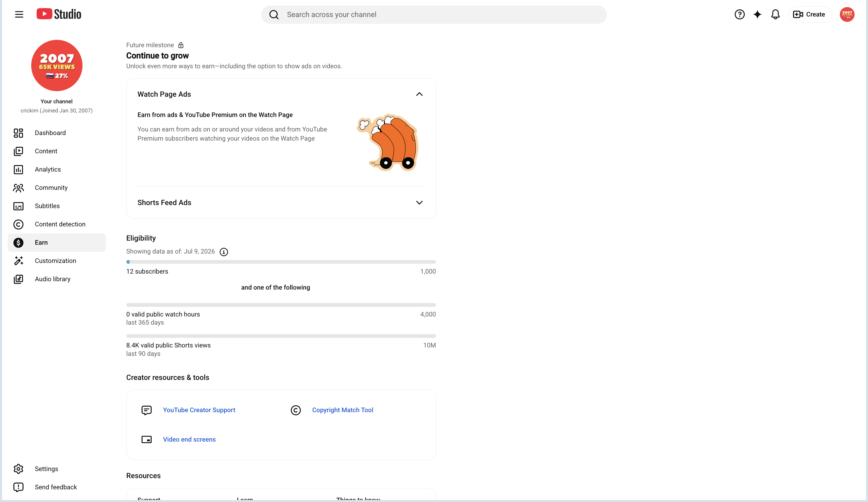This screenshot has width=868, height=502.
Task: Open the Video end screens link
Action: [x=189, y=439]
